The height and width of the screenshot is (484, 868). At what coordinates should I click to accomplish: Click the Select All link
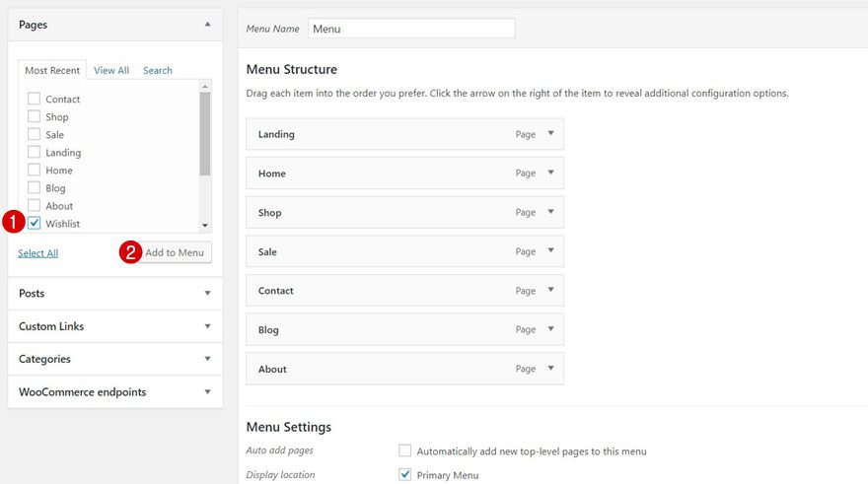[x=37, y=253]
